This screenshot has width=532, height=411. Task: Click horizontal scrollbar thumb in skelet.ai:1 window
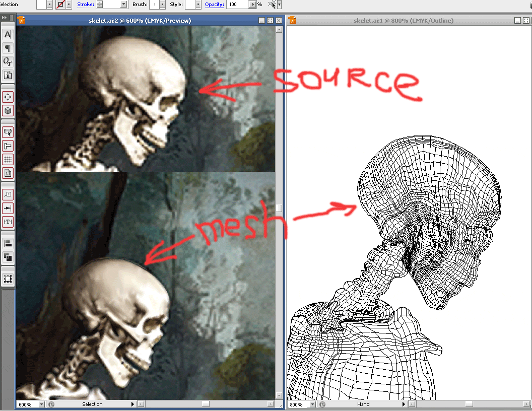469,404
